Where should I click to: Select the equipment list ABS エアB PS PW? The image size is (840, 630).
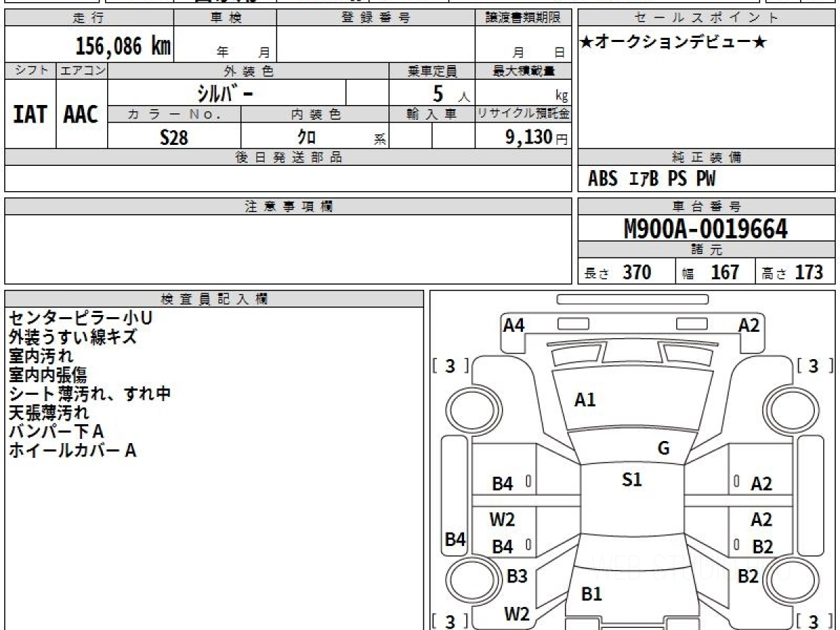(x=652, y=179)
